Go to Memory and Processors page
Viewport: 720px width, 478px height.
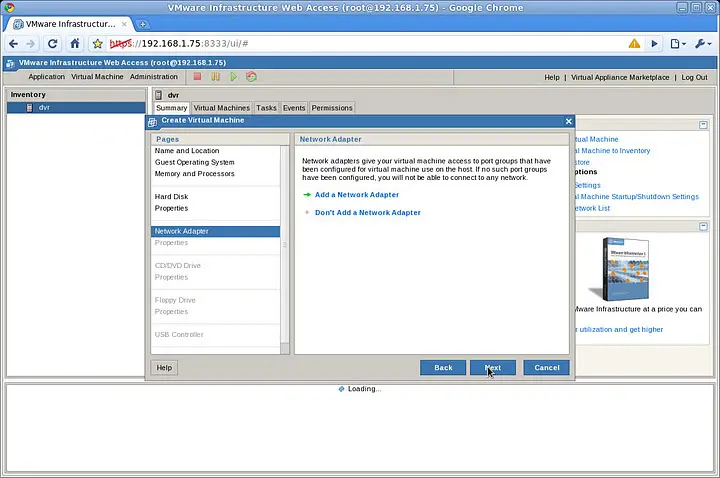pyautogui.click(x=194, y=174)
